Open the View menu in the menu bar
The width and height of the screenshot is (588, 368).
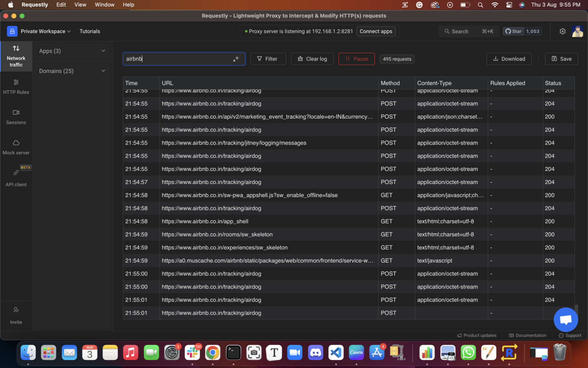pos(80,5)
